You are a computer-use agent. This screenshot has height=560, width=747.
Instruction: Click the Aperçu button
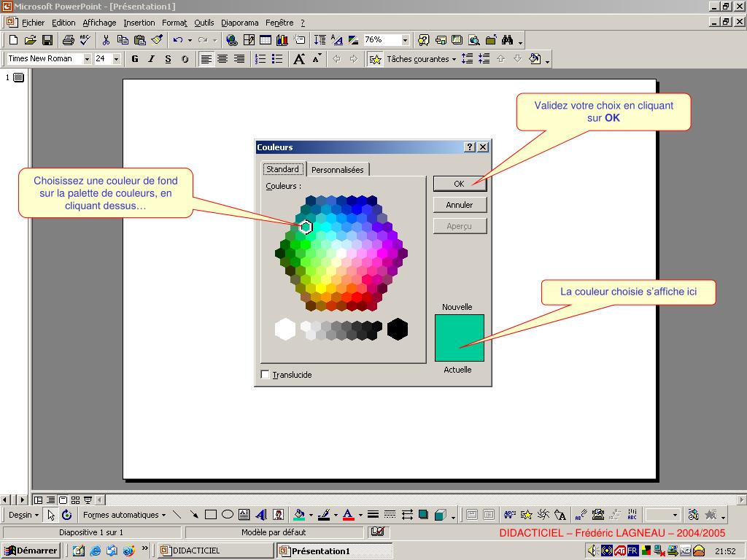click(x=460, y=226)
